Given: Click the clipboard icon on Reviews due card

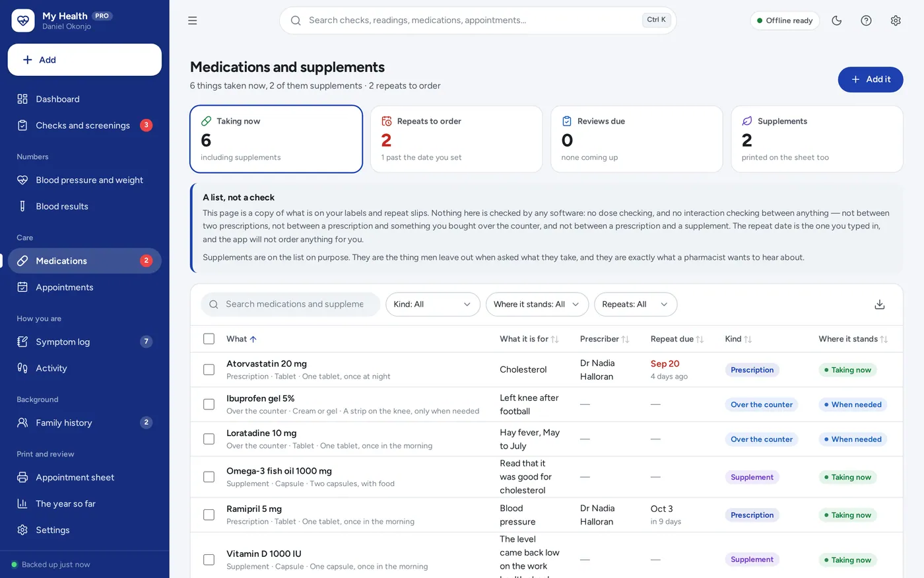Looking at the screenshot, I should coord(567,122).
